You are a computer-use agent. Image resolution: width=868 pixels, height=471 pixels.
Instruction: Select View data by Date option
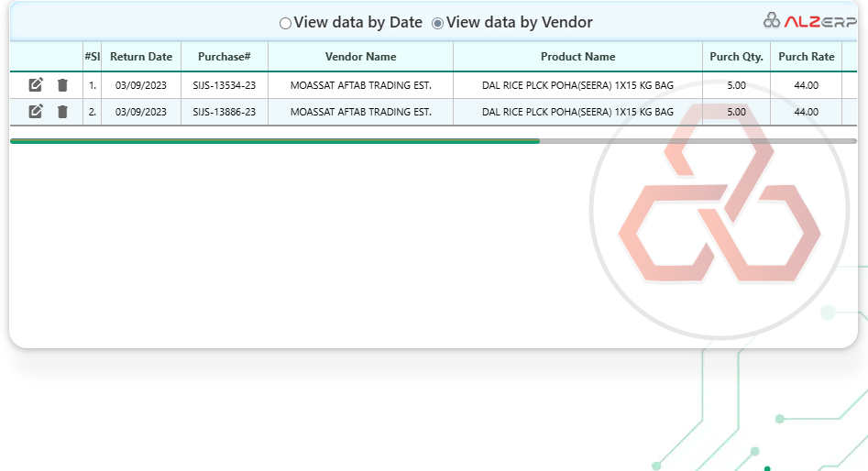(285, 23)
